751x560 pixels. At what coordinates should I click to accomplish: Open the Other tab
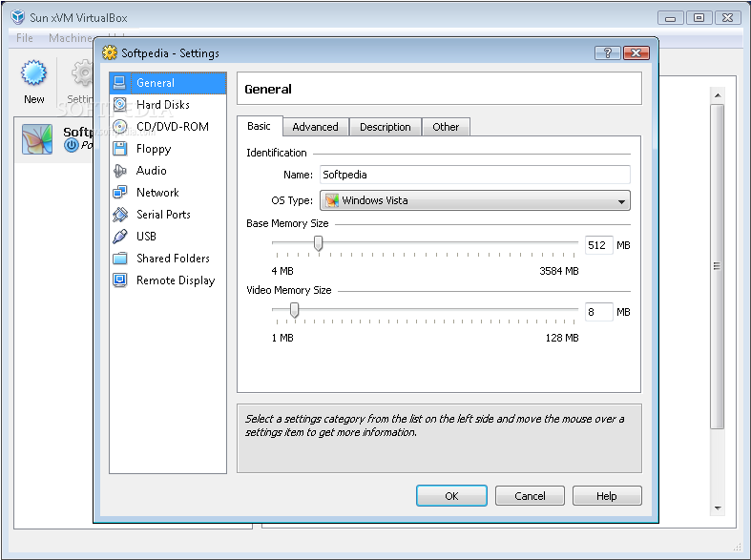pyautogui.click(x=446, y=127)
